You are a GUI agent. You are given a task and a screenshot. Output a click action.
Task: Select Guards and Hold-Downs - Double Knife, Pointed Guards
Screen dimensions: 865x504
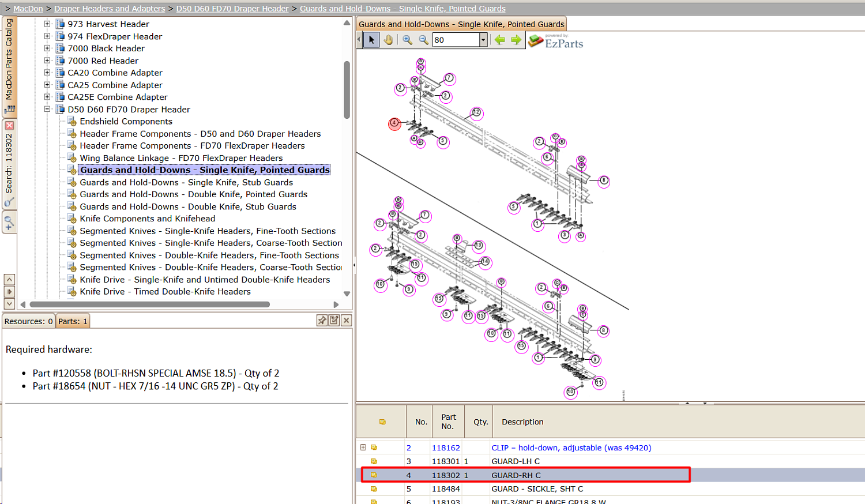click(194, 194)
